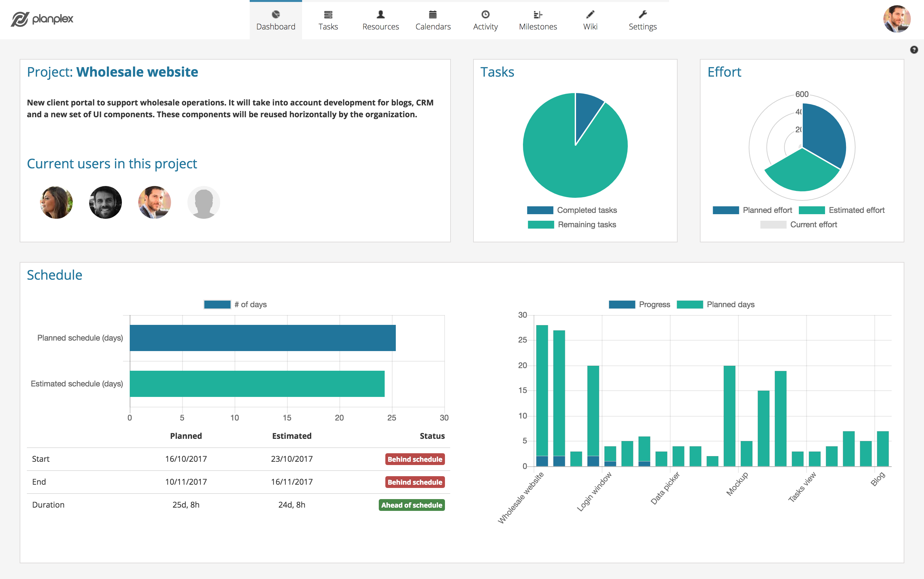Viewport: 924px width, 579px height.
Task: Click the Milestones gantt icon
Action: click(537, 14)
